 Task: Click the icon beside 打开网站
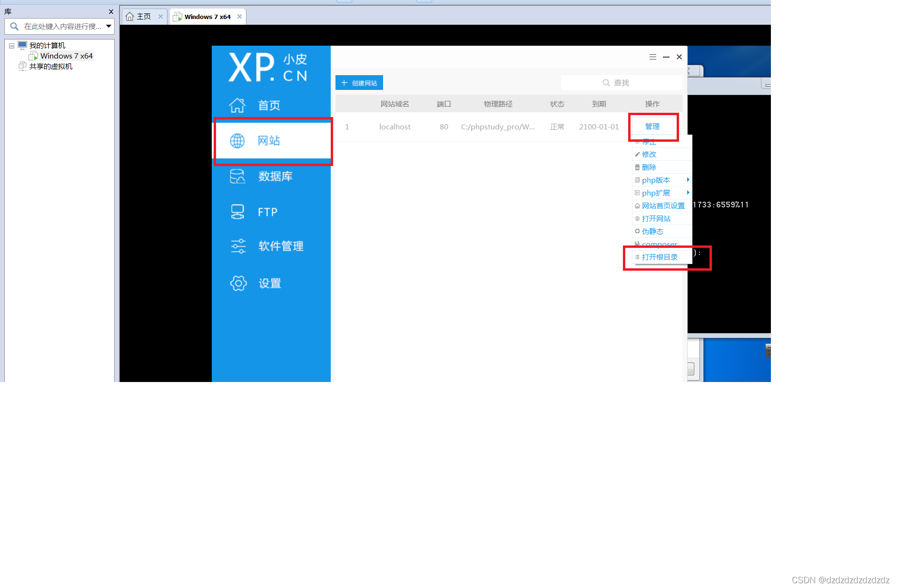tap(637, 218)
